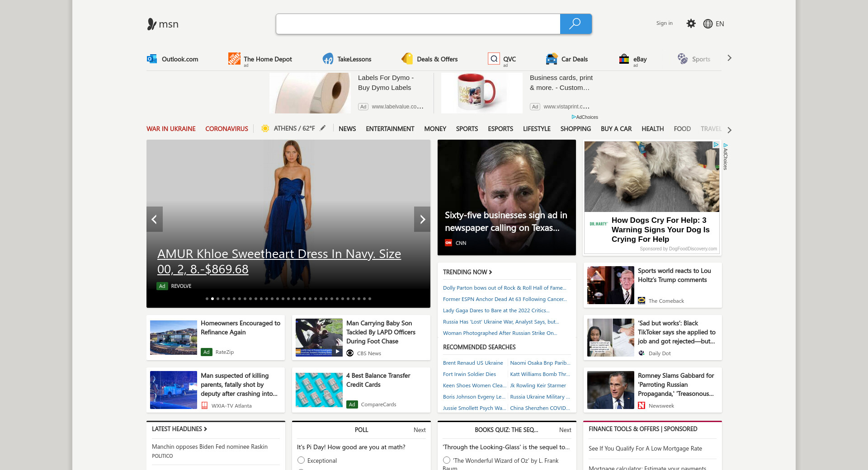Click the Car Deals icon
This screenshot has height=470, width=868.
click(x=552, y=59)
